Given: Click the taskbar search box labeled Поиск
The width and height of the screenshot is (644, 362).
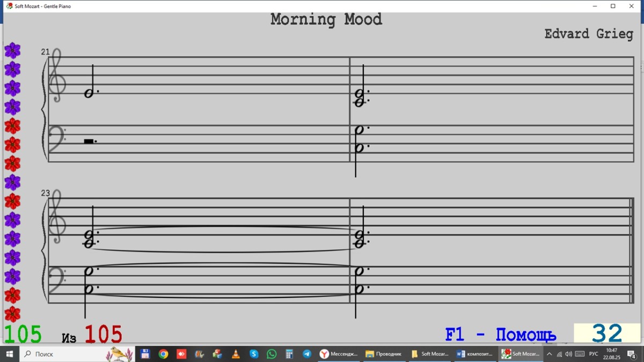Looking at the screenshot, I should (77, 354).
